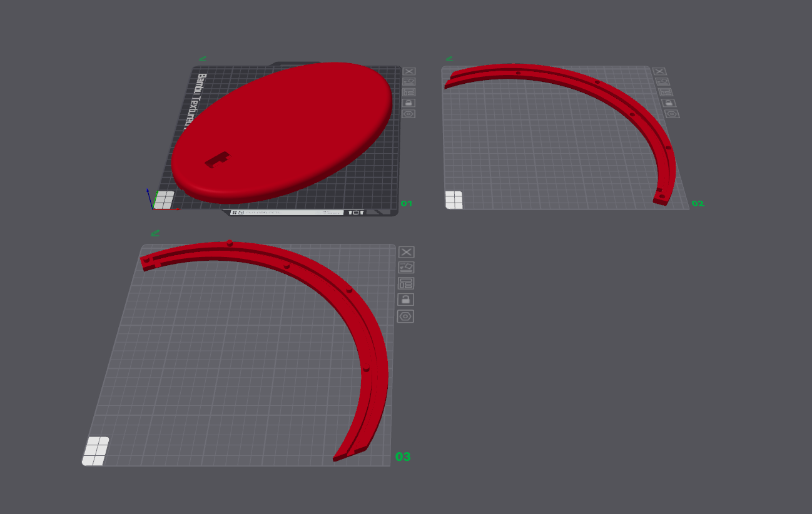This screenshot has height=514, width=812.
Task: Select the red oval disc on plate 01
Action: pos(282,131)
